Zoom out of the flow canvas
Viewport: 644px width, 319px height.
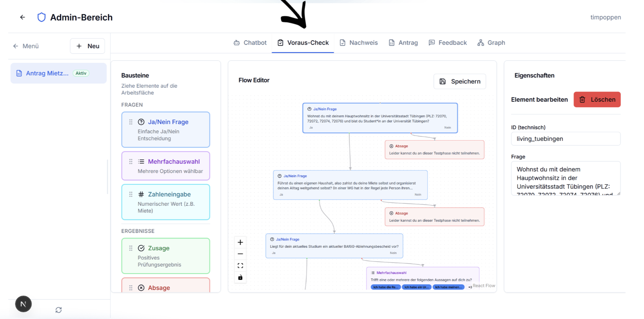240,254
